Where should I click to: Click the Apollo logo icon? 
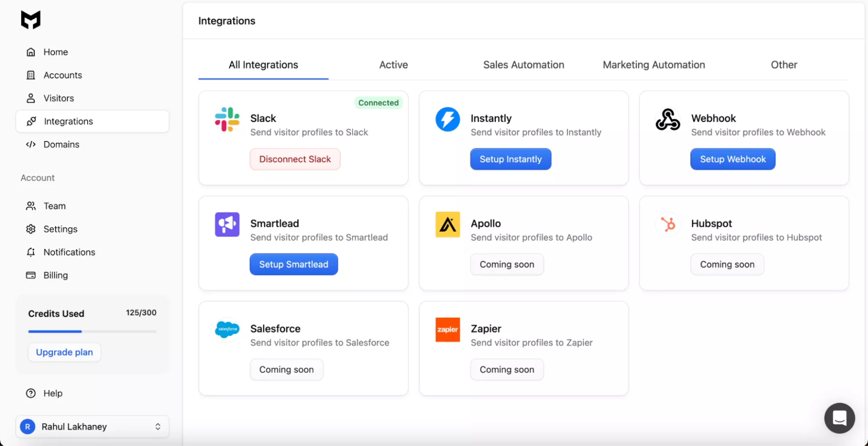tap(448, 225)
